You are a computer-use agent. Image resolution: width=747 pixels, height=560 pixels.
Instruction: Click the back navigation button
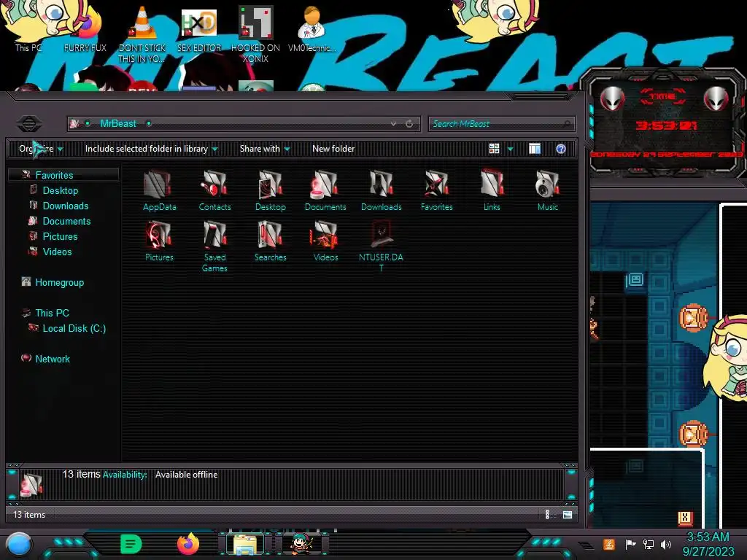pyautogui.click(x=29, y=124)
